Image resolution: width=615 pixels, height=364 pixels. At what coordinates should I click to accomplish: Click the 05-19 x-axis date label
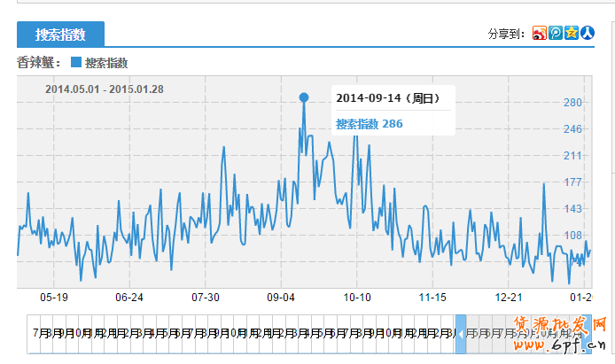54,298
